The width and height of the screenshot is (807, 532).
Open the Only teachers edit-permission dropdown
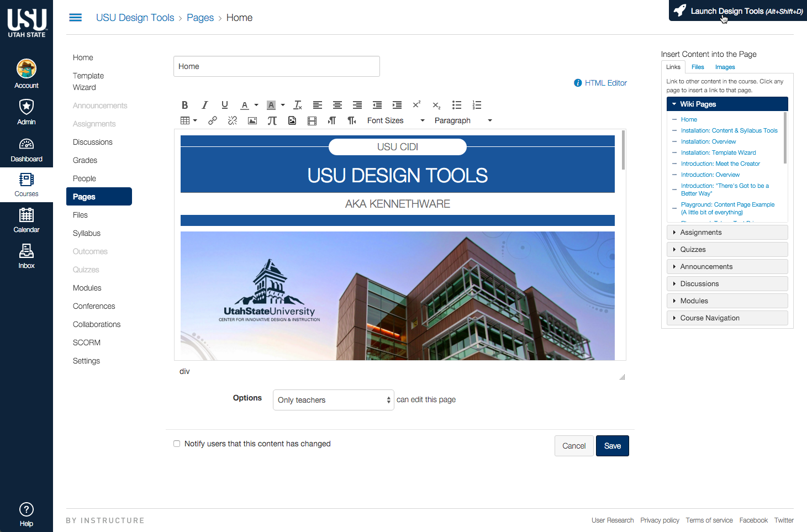click(x=334, y=400)
